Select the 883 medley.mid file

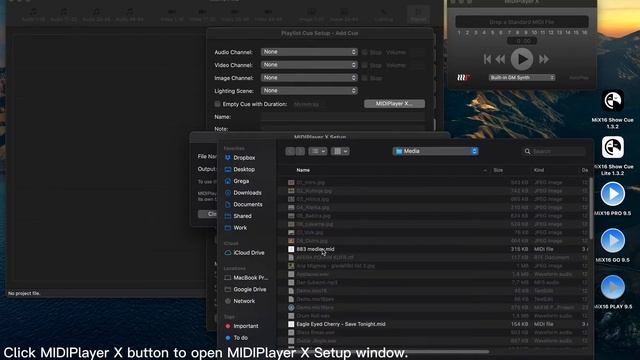coord(315,249)
